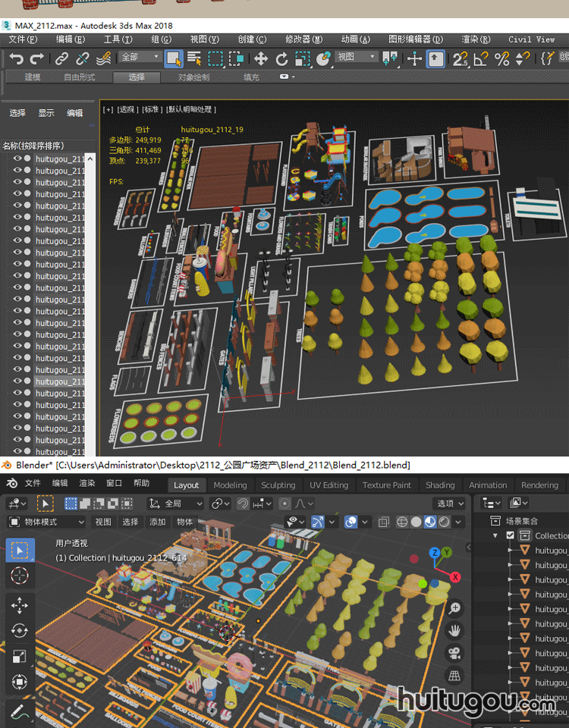Select the Rotate tool in 3ds Max
The width and height of the screenshot is (569, 728).
pyautogui.click(x=281, y=58)
